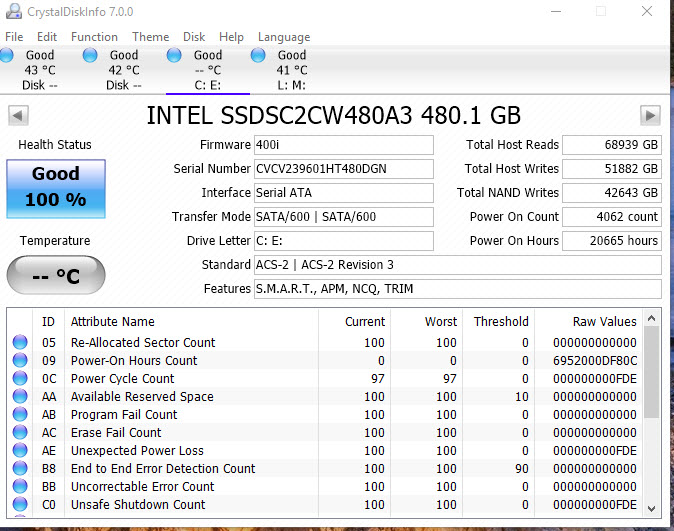
Task: Click the status orb beside Unsafe Shutdown Count
Action: coord(20,505)
